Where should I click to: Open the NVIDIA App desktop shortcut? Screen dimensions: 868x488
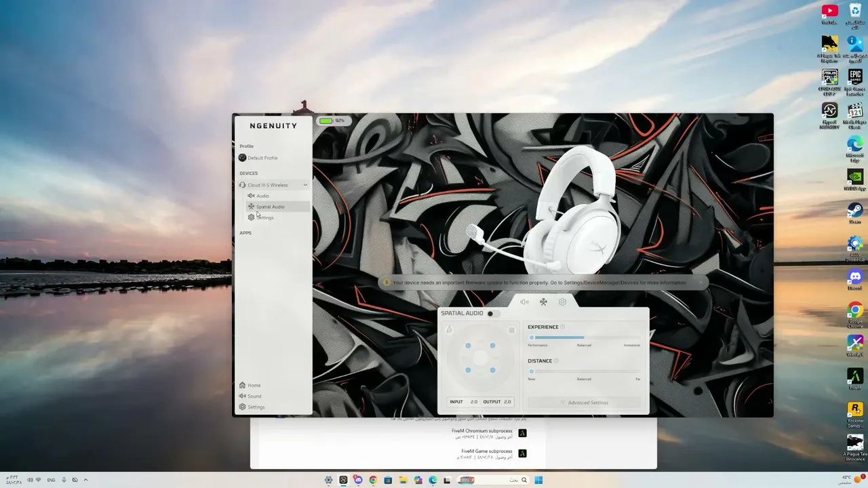point(855,180)
